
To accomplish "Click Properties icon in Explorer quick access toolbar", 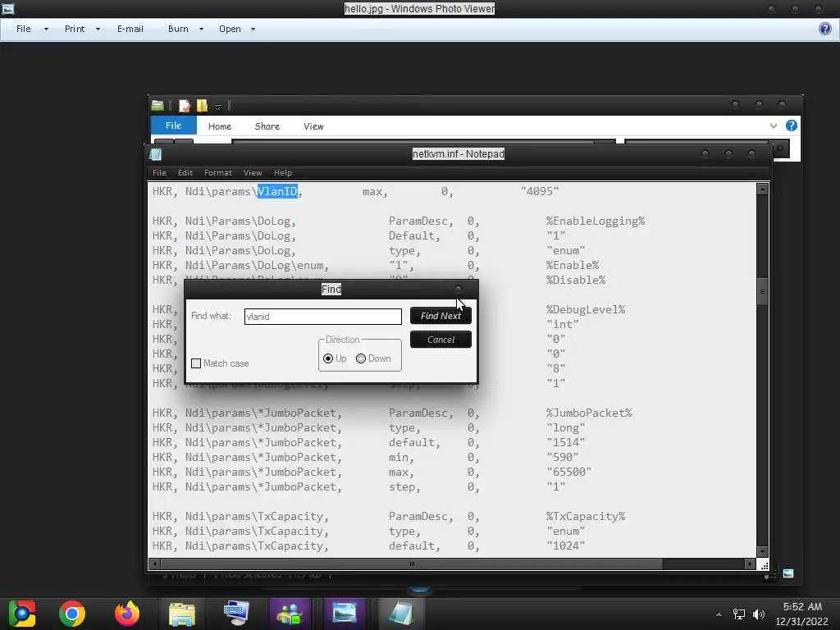I will click(185, 106).
